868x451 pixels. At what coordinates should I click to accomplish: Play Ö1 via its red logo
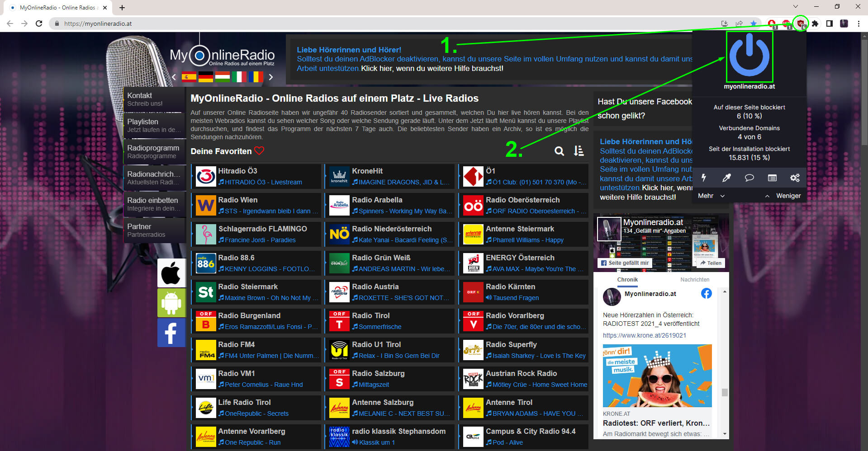tap(473, 176)
